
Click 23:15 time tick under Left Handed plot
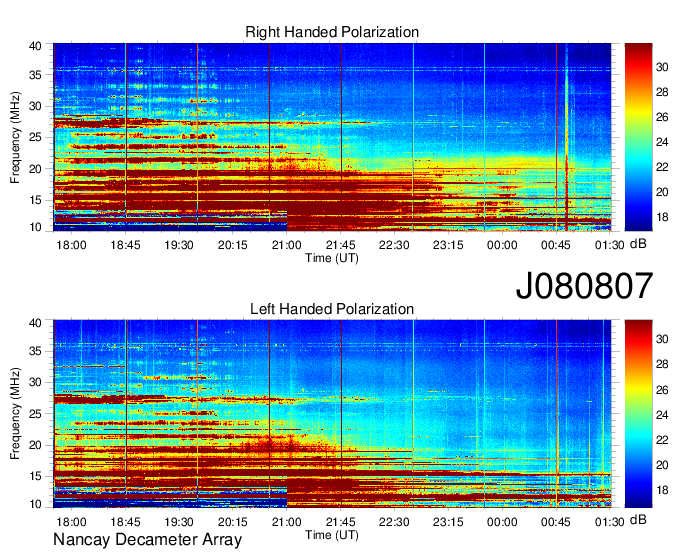click(x=448, y=522)
